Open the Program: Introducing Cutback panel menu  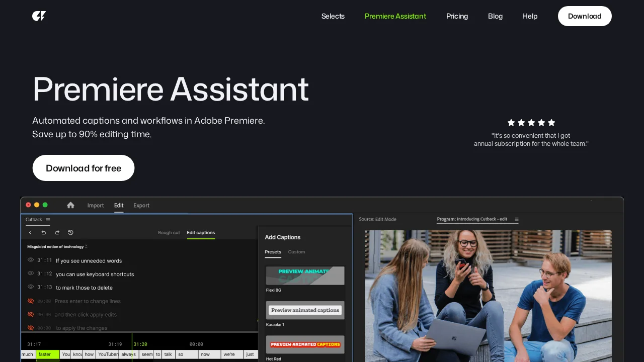pyautogui.click(x=516, y=219)
